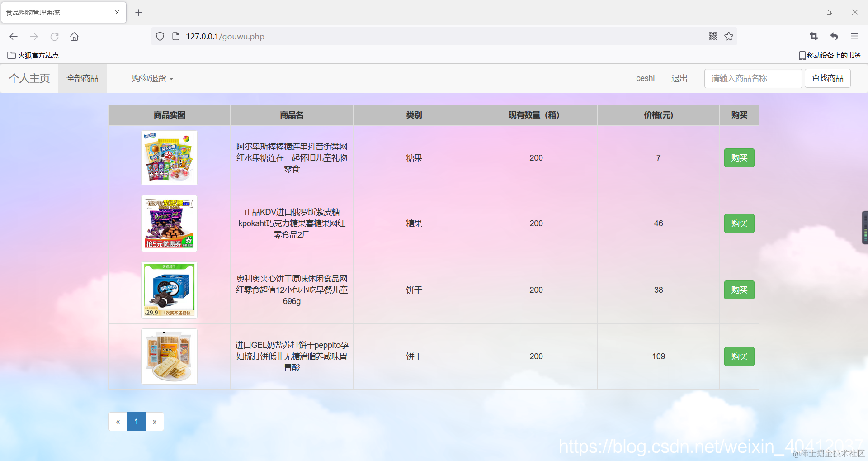Click the product name search input field
Viewport: 868px width, 461px height.
pos(753,78)
